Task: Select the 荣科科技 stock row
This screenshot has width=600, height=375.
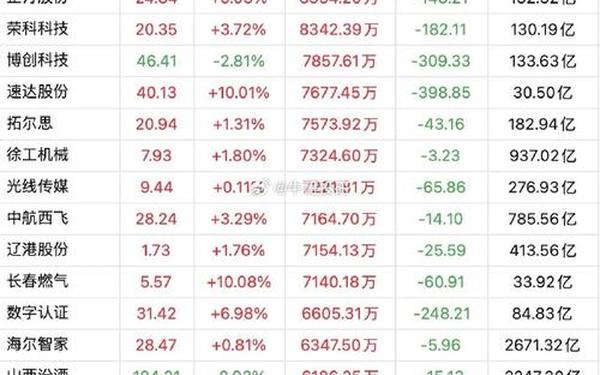Action: pyautogui.click(x=300, y=29)
